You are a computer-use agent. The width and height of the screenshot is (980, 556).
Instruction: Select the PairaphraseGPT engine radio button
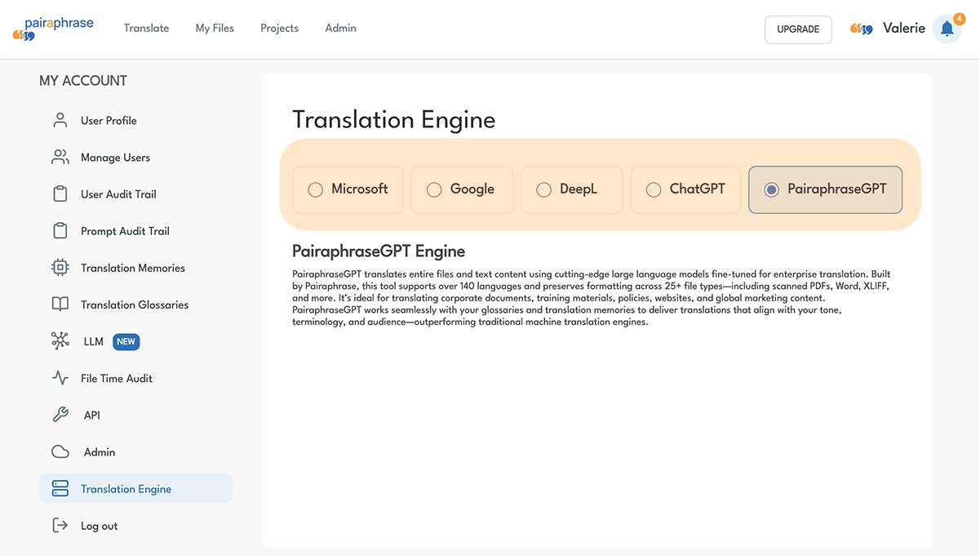[x=771, y=189]
